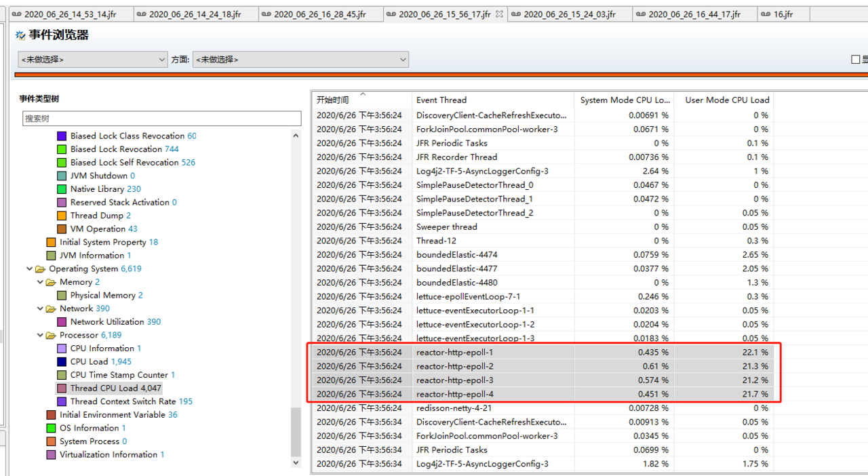Collapse the Memory tree node

click(x=40, y=282)
